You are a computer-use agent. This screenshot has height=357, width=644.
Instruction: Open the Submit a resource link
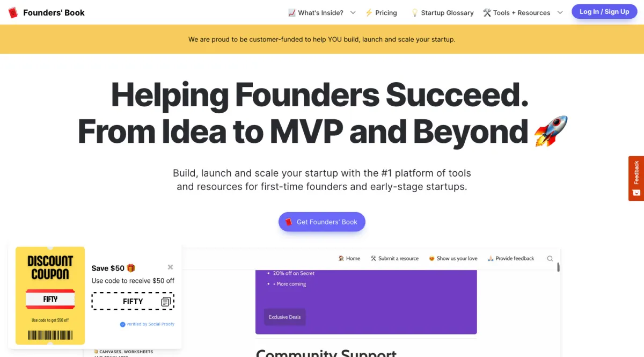pyautogui.click(x=394, y=259)
